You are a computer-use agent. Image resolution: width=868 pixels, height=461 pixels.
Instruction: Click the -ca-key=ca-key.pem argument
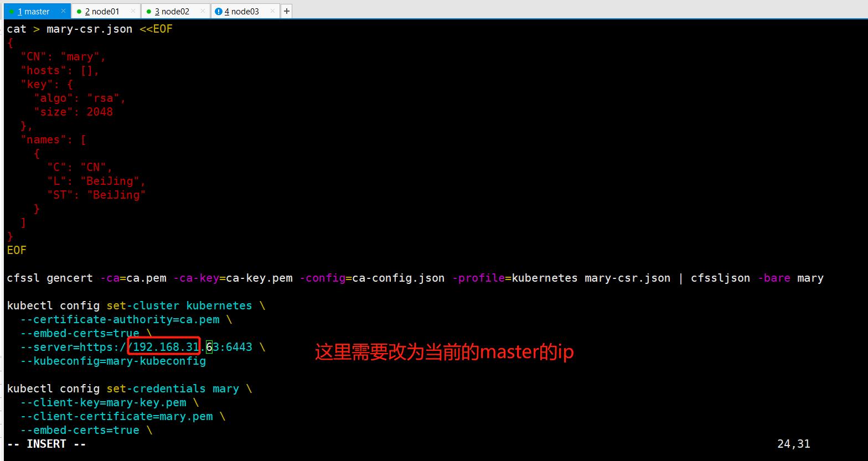(x=232, y=278)
